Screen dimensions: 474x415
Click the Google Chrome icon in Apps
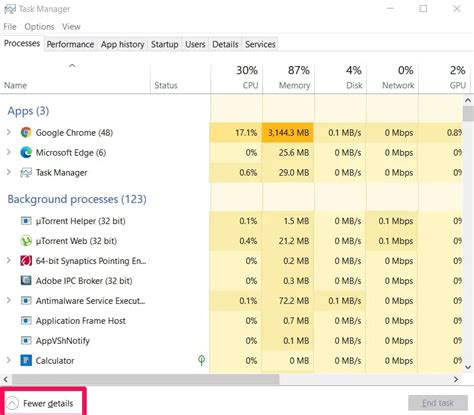[x=26, y=133]
